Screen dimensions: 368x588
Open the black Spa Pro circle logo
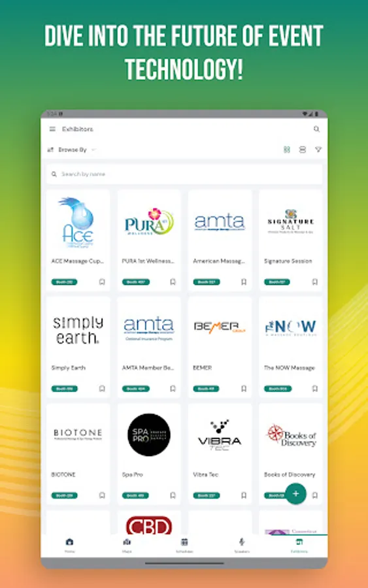[x=149, y=434]
